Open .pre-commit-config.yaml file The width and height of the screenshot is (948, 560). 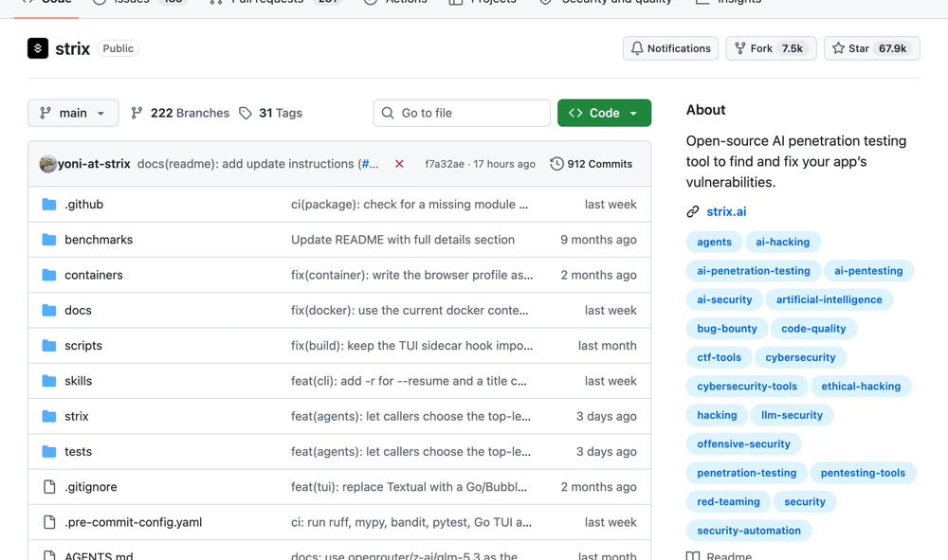(x=134, y=522)
